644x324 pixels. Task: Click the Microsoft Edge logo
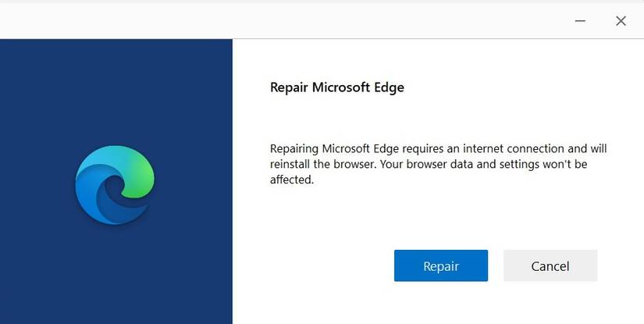[x=116, y=185]
